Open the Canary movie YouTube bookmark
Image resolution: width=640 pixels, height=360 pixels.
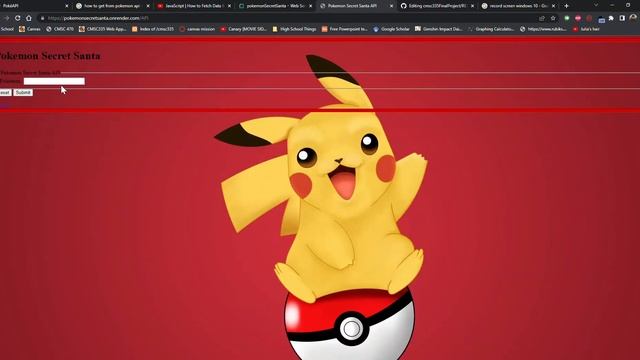[x=244, y=29]
